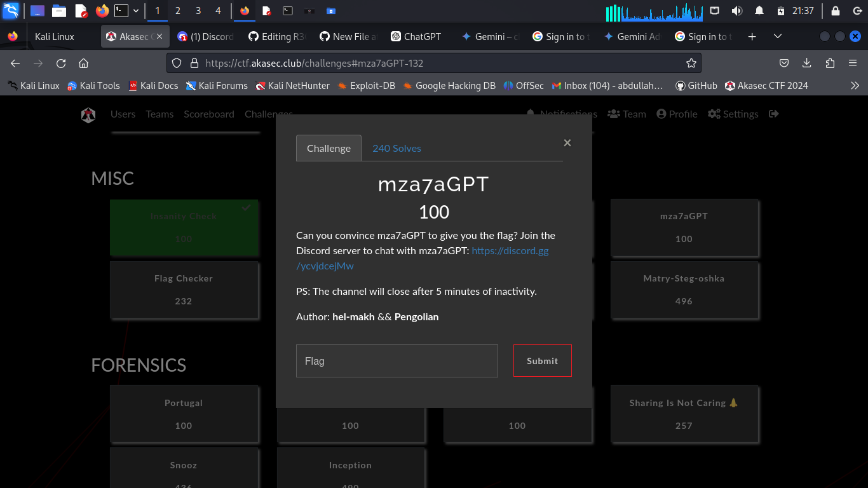Switch to the first Gemini tab
This screenshot has width=868, height=488.
point(490,37)
